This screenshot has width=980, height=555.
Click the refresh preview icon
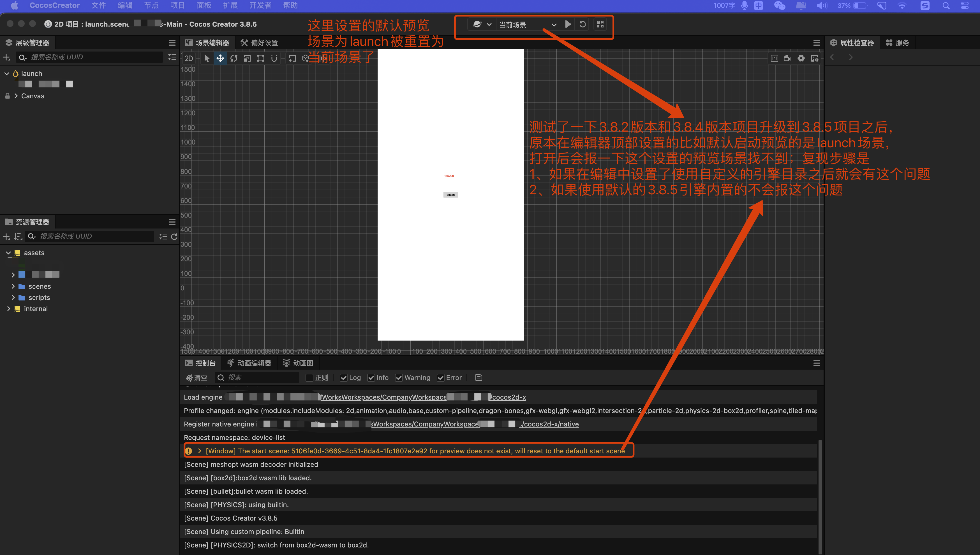click(x=583, y=24)
